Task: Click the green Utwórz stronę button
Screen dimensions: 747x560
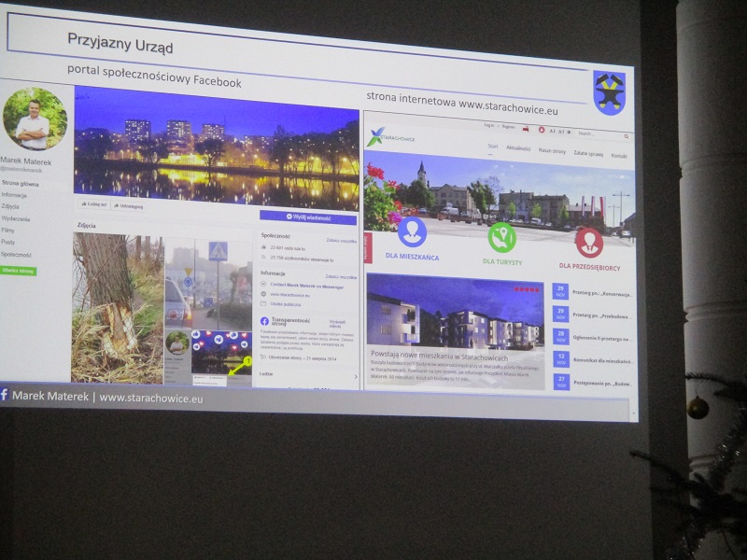Action: pyautogui.click(x=18, y=271)
